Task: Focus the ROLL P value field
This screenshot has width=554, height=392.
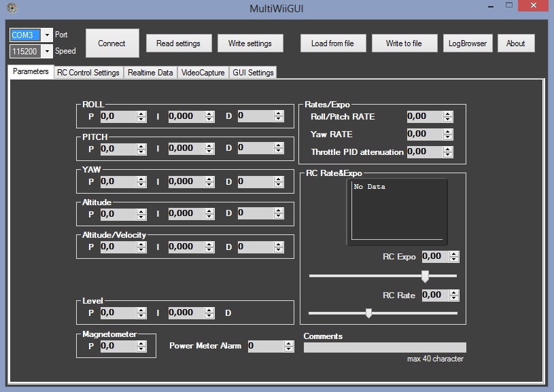Action: click(118, 116)
